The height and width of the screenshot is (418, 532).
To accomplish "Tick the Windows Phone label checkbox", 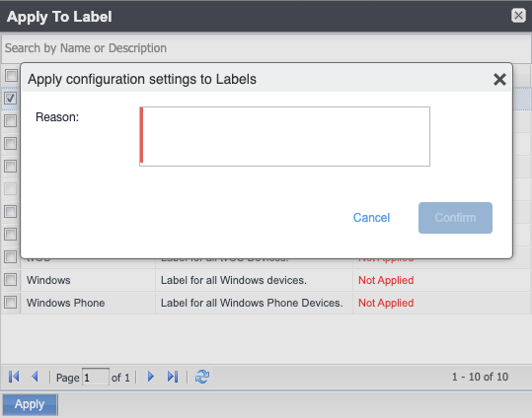I will pyautogui.click(x=11, y=303).
